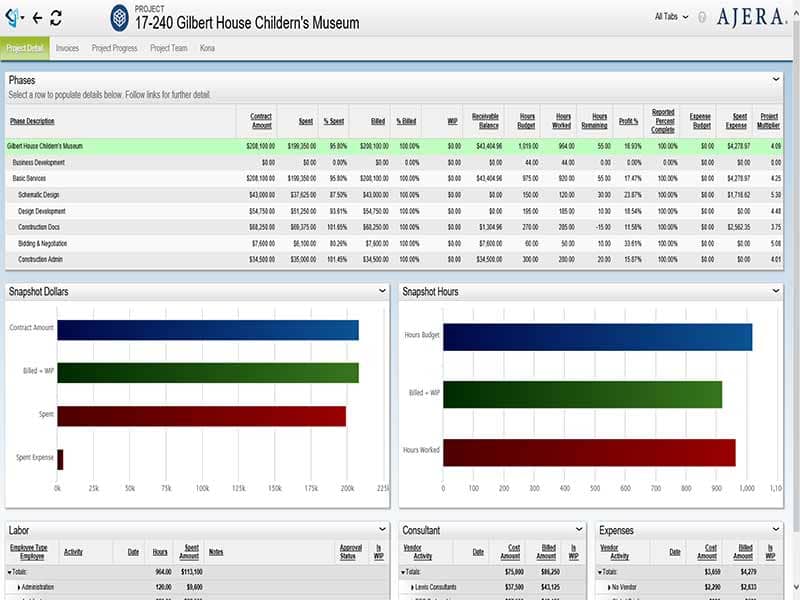
Task: Click the Ajera app menu icon
Action: pyautogui.click(x=13, y=17)
